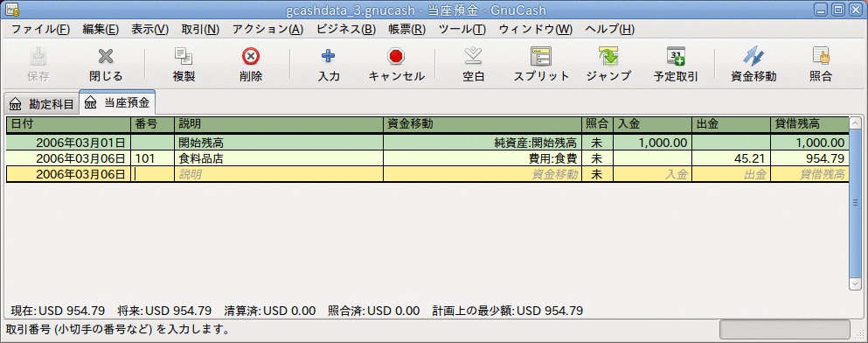The width and height of the screenshot is (868, 343).
Task: Open the ビジネス(B) menu
Action: coord(346,30)
